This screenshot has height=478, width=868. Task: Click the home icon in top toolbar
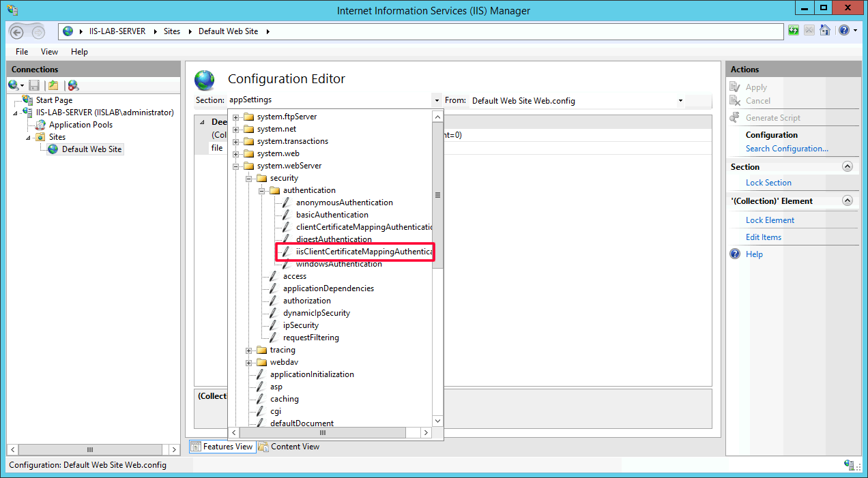coord(825,31)
